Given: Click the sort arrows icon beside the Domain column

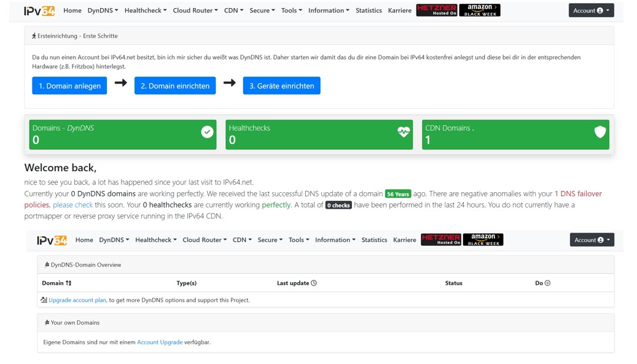Looking at the screenshot, I should pyautogui.click(x=69, y=283).
